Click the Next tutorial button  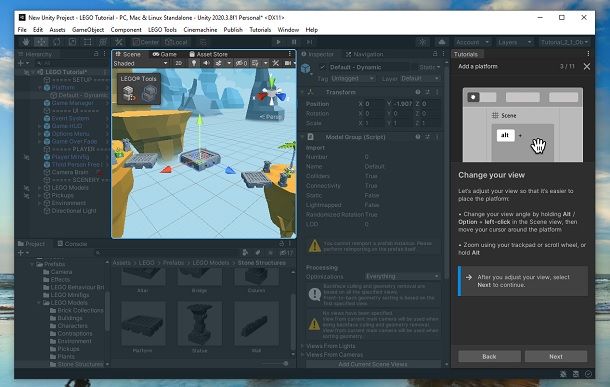coord(556,356)
